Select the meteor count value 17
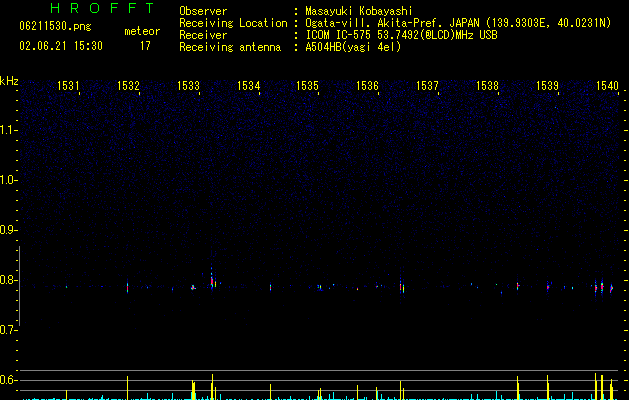This screenshot has height=400, width=629. point(145,46)
